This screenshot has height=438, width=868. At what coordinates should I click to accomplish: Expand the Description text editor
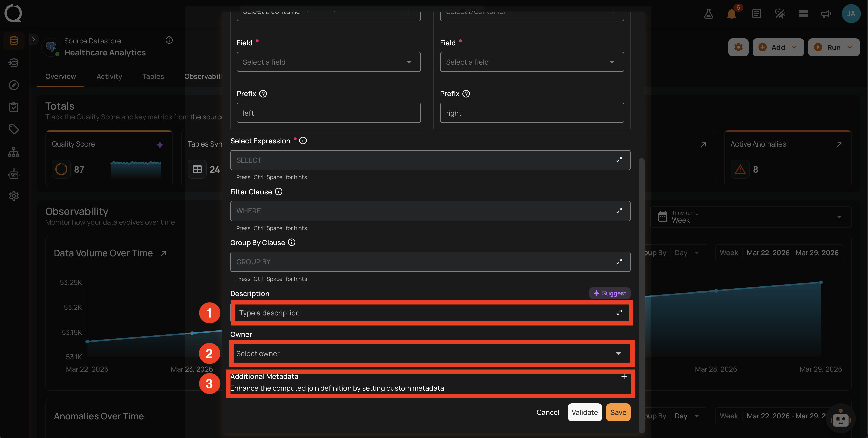[619, 312]
